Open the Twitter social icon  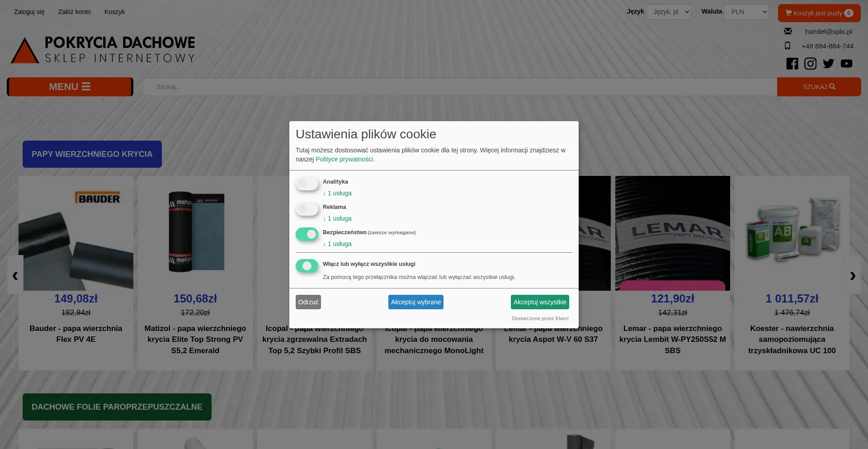828,64
